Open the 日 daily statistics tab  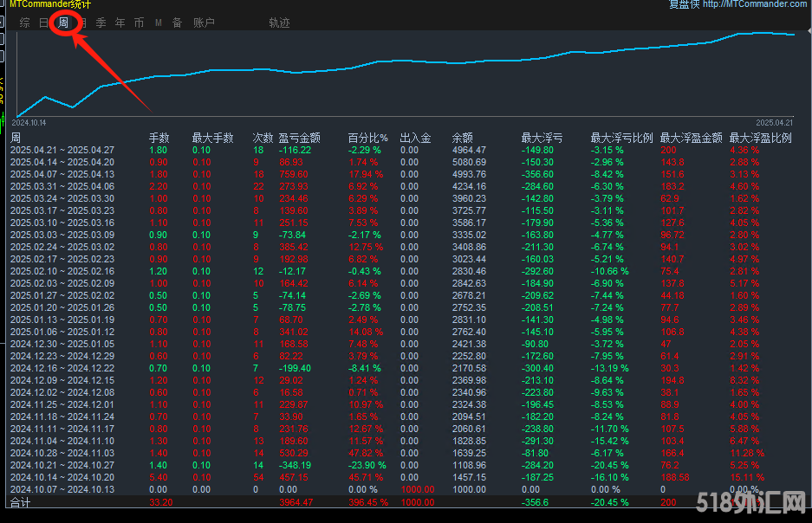[44, 23]
